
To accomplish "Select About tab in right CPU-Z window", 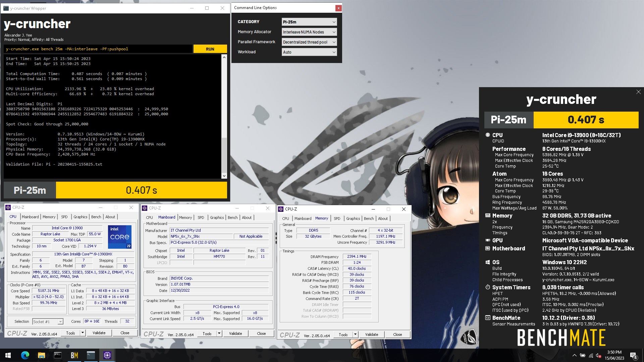I will click(383, 219).
